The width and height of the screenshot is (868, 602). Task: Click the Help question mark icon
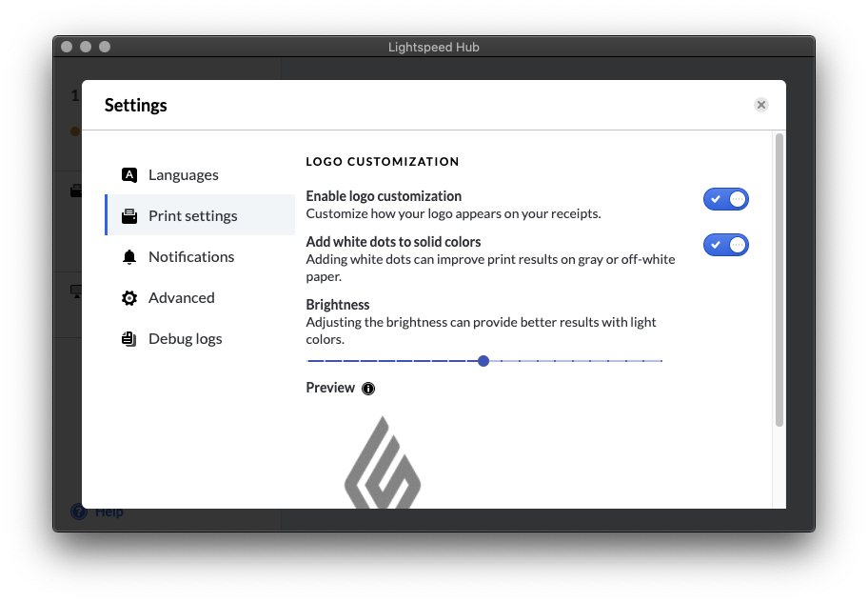pos(79,512)
